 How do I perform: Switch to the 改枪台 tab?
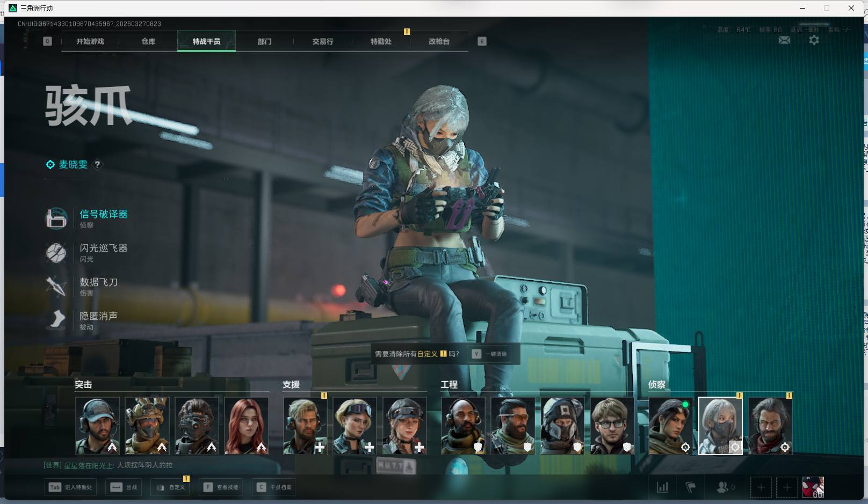coord(439,41)
